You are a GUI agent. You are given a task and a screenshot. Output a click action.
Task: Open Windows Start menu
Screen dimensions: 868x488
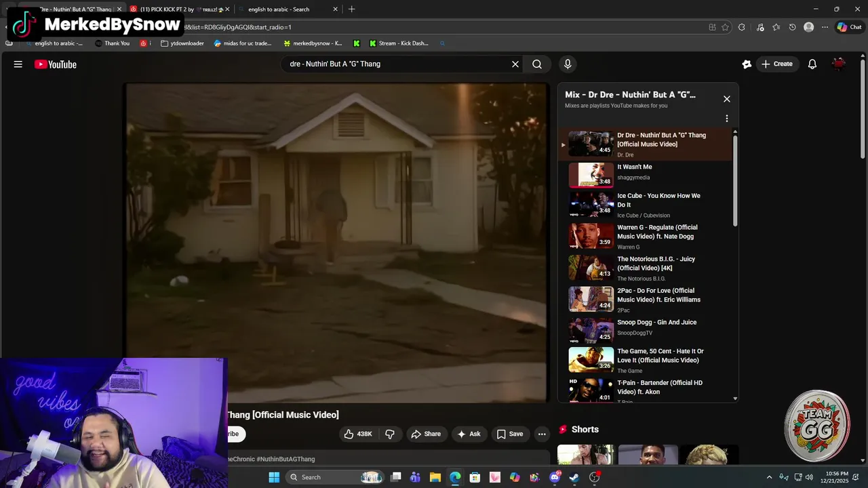pos(274,477)
